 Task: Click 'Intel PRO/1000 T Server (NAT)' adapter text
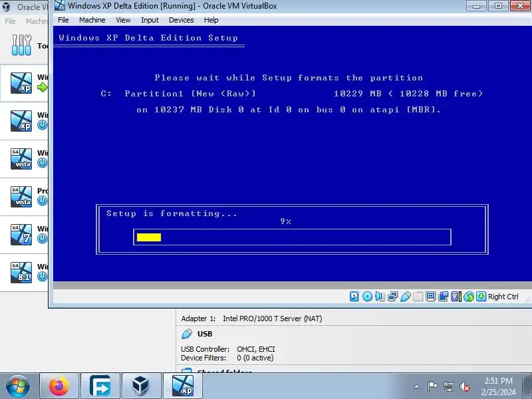(273, 319)
